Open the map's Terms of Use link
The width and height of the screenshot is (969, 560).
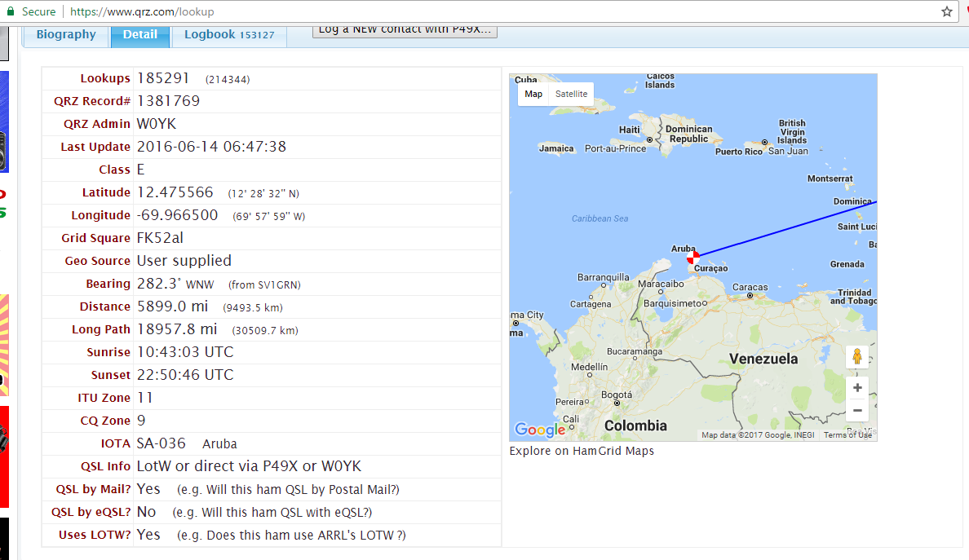click(847, 434)
